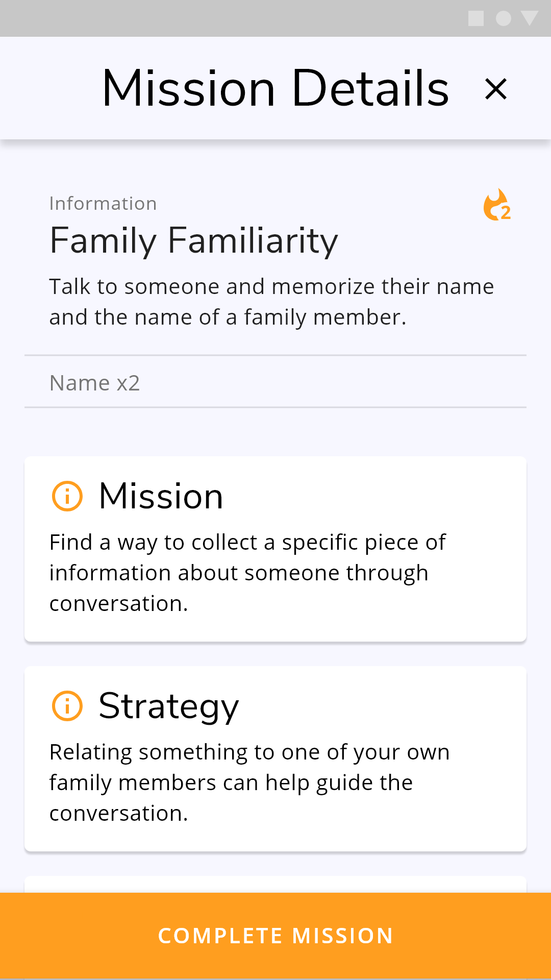Screen dimensions: 551x980
Task: Tap the Mission Details header title
Action: click(275, 89)
